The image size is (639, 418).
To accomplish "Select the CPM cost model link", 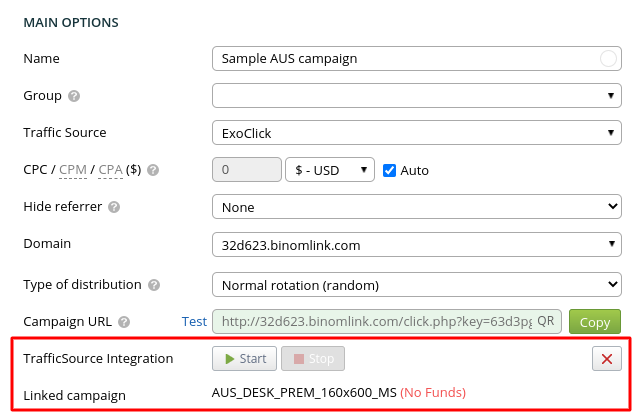I will coord(73,170).
